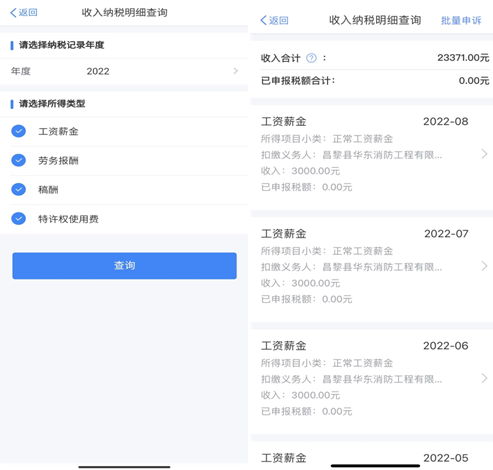Uncheck the 工资薪金 income type
The image size is (493, 470).
19,131
